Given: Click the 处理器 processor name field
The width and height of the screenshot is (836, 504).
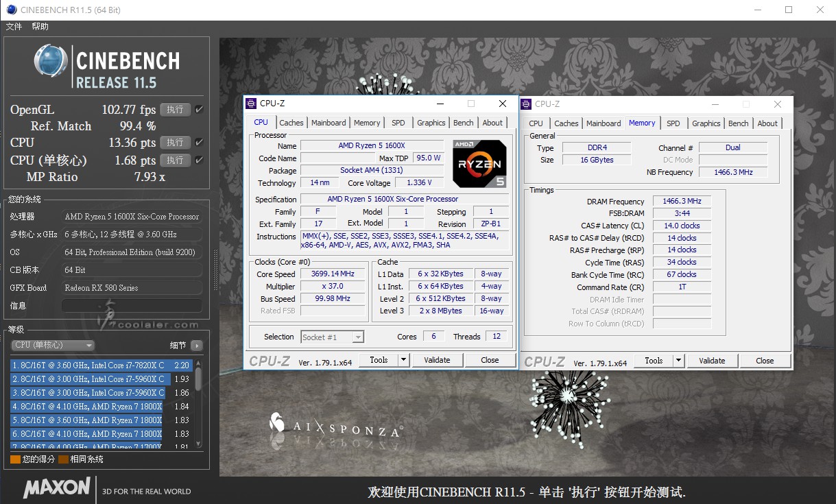Looking at the screenshot, I should pos(133,217).
